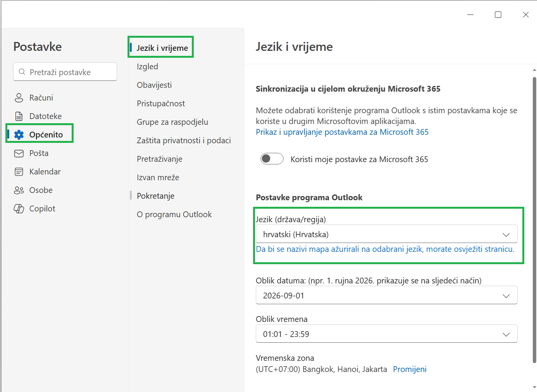Toggle Koristi moje postavke za Microsoft 365
Image resolution: width=537 pixels, height=392 pixels.
coord(272,159)
